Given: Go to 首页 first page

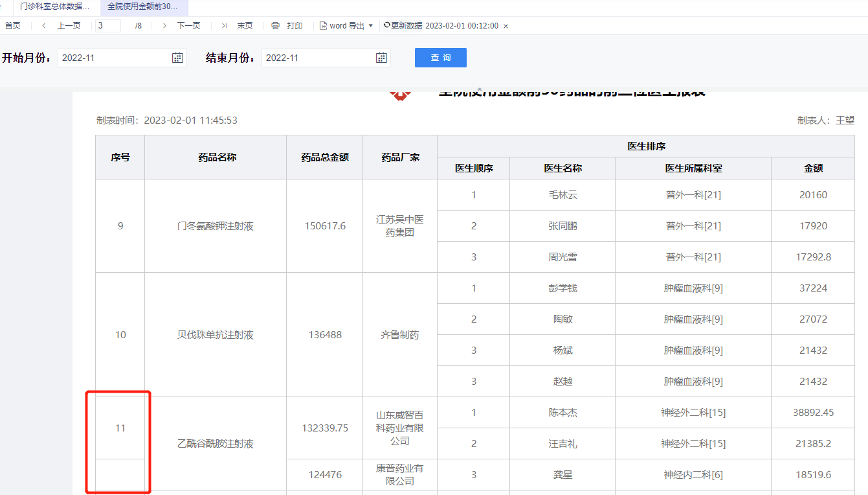Looking at the screenshot, I should tap(13, 26).
